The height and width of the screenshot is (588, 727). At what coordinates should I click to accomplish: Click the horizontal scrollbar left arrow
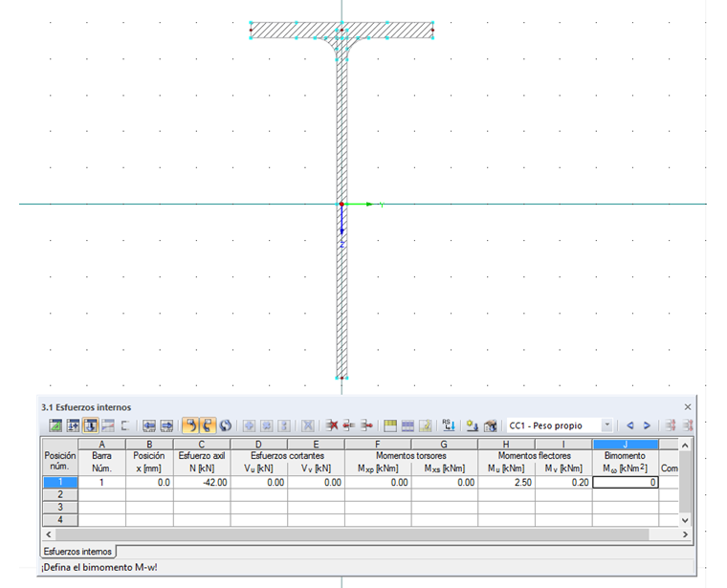click(x=48, y=534)
